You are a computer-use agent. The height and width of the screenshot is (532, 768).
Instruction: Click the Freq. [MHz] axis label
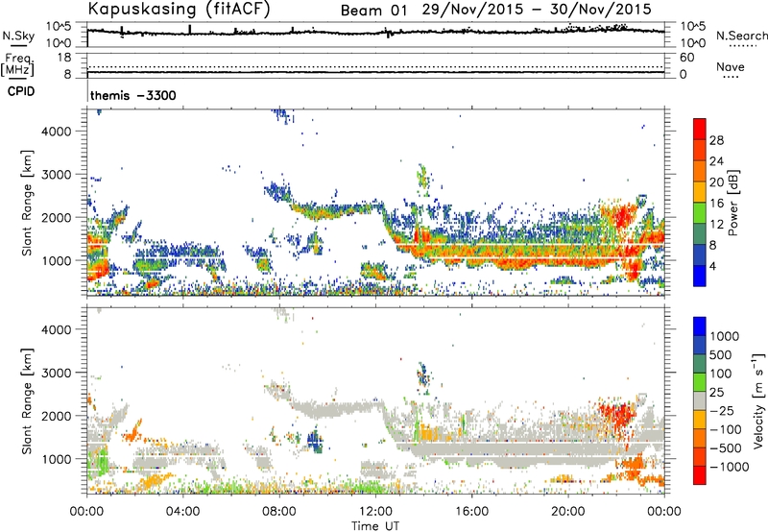click(x=17, y=64)
